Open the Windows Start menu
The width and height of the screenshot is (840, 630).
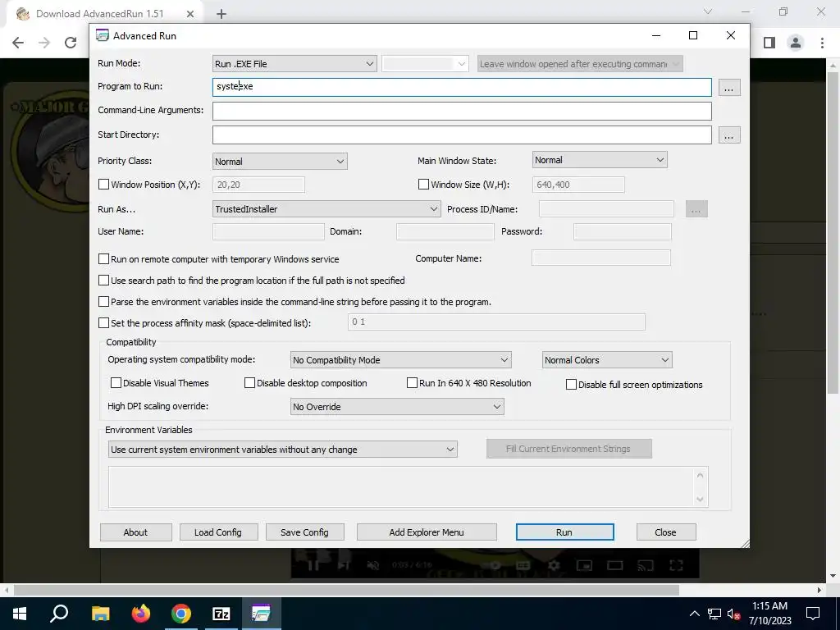click(20, 614)
